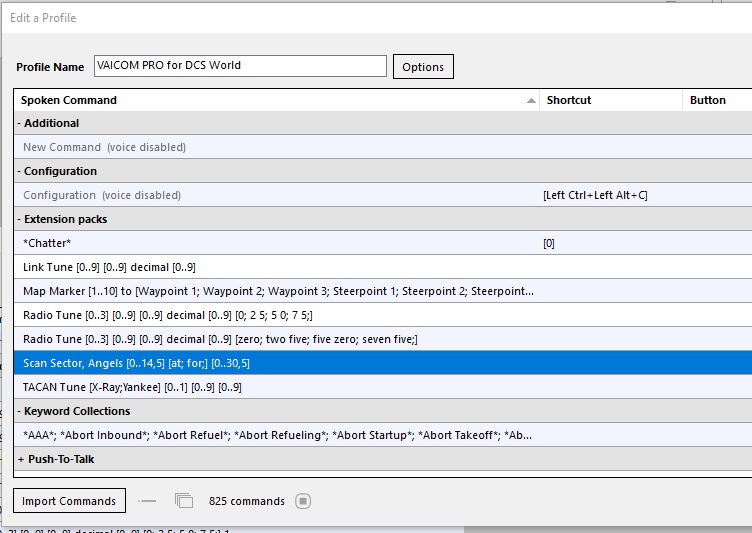Select Configuration (voice disabled) command row
Image resolution: width=752 pixels, height=533 pixels.
[x=383, y=195]
